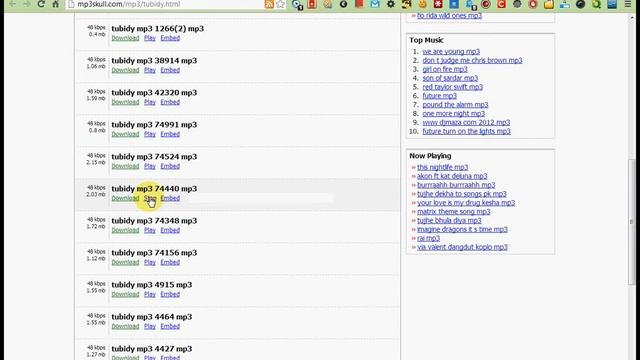Open 'imagine dragons it s time mp3'
This screenshot has height=360, width=640.
[x=462, y=229]
